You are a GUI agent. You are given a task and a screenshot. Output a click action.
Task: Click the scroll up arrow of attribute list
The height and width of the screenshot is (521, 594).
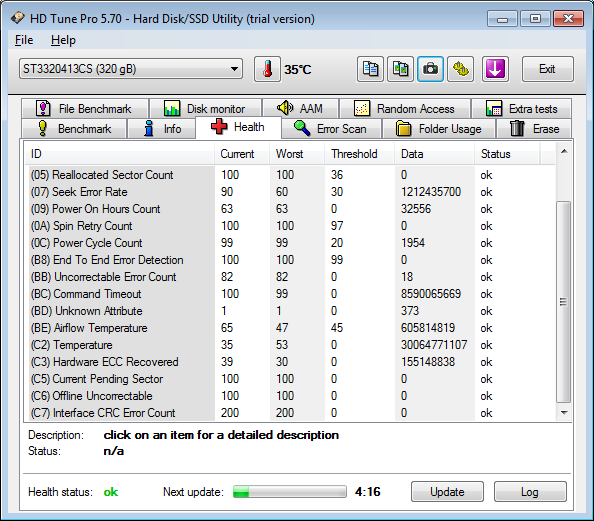point(564,151)
